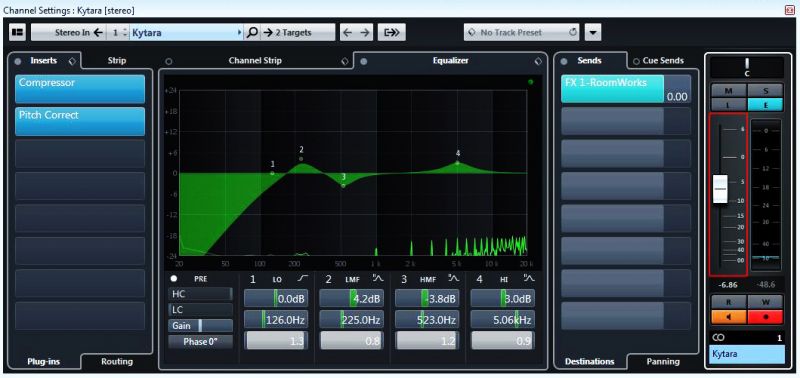The width and height of the screenshot is (800, 378).
Task: Open the functions menu down arrow
Action: pos(592,33)
